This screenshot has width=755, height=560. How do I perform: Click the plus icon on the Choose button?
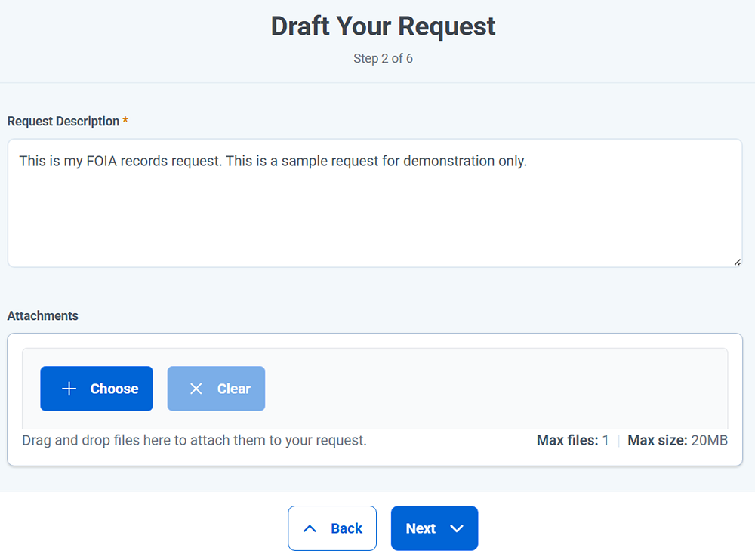[69, 388]
